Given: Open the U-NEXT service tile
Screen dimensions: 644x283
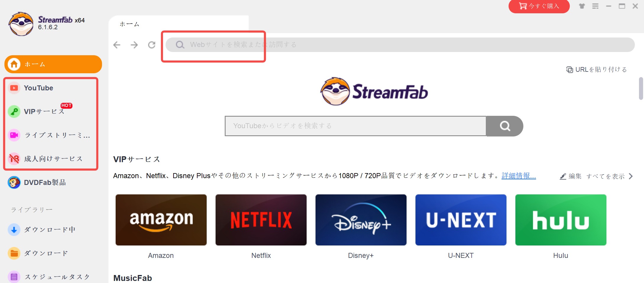Looking at the screenshot, I should coord(461,220).
